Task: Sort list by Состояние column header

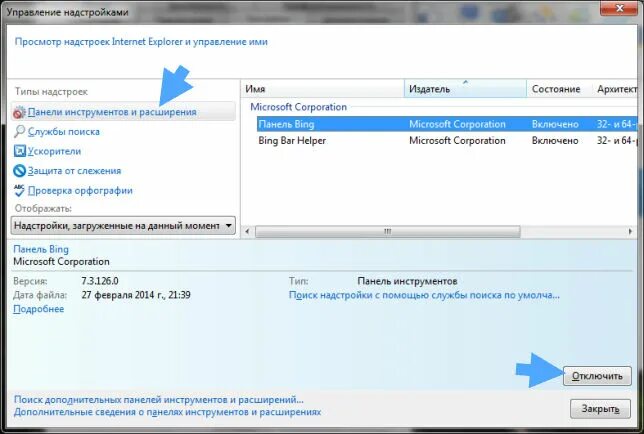Action: click(559, 89)
